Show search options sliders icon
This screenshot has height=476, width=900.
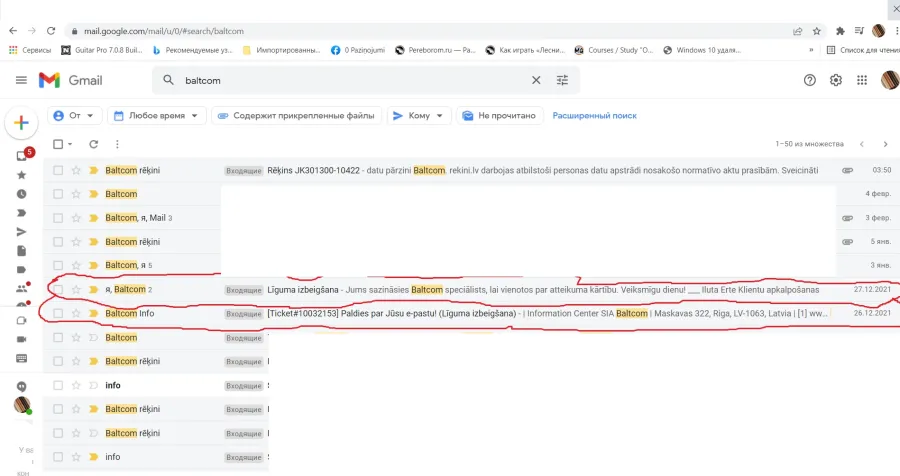coord(562,80)
